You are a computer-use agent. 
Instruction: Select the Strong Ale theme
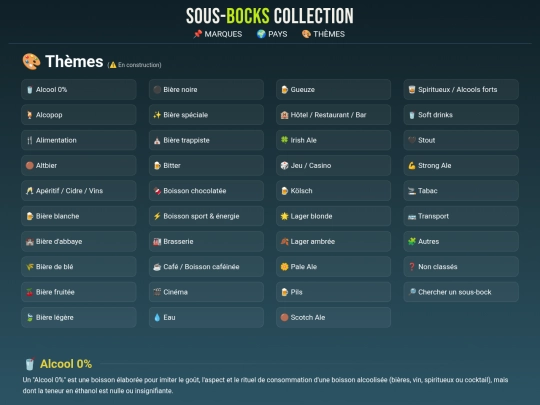(461, 165)
